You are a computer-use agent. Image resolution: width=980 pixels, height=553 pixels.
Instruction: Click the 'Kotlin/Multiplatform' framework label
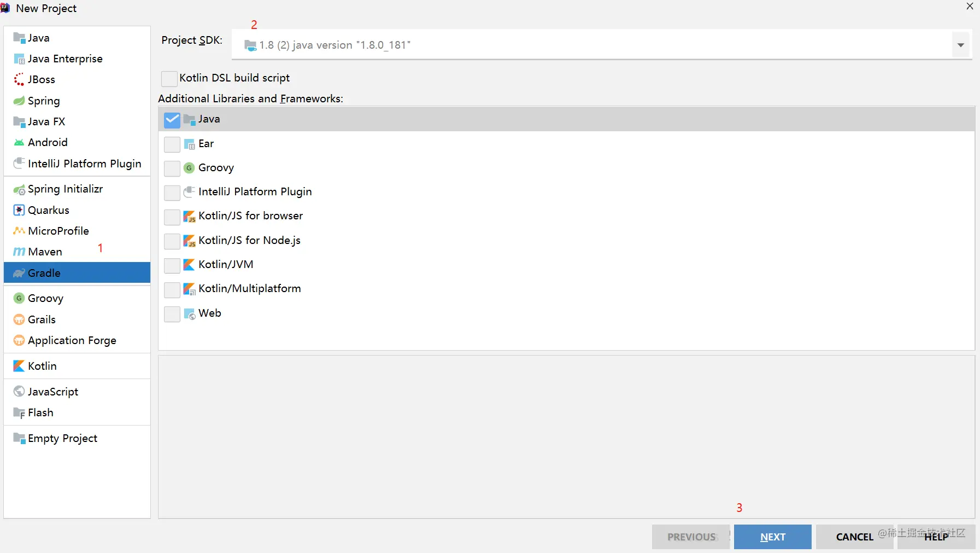click(250, 288)
